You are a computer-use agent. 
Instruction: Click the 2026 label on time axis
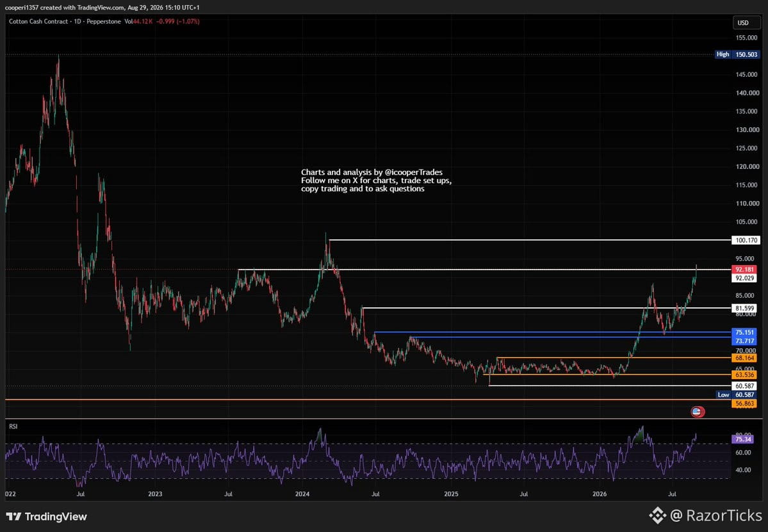600,494
